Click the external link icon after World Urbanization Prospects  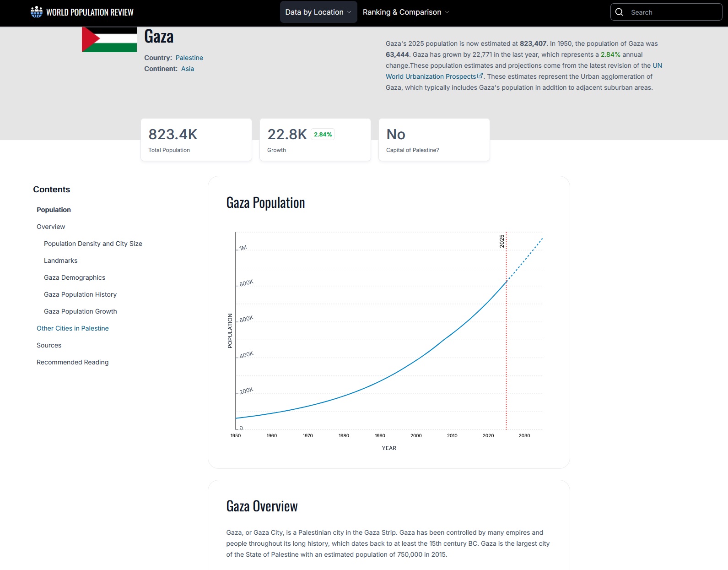480,76
